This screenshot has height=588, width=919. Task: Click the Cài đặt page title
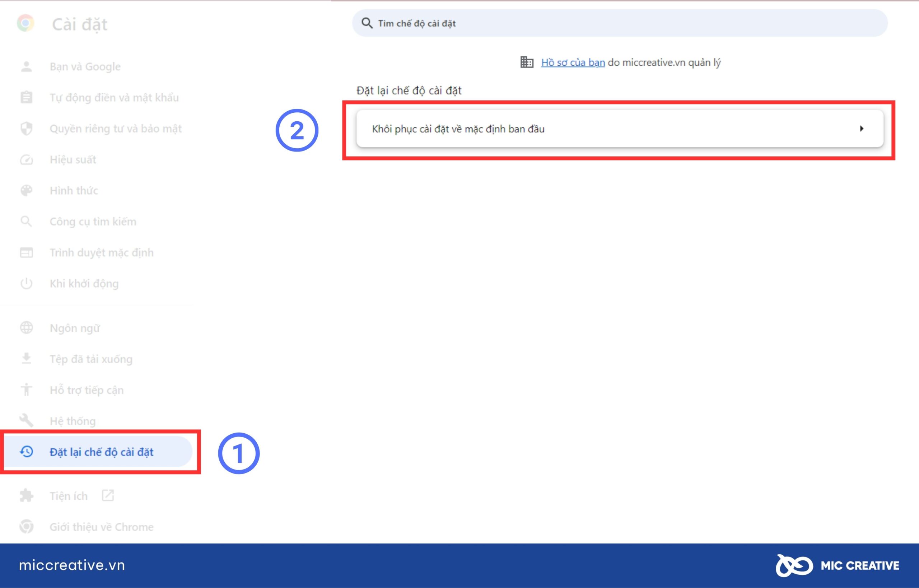click(x=79, y=24)
